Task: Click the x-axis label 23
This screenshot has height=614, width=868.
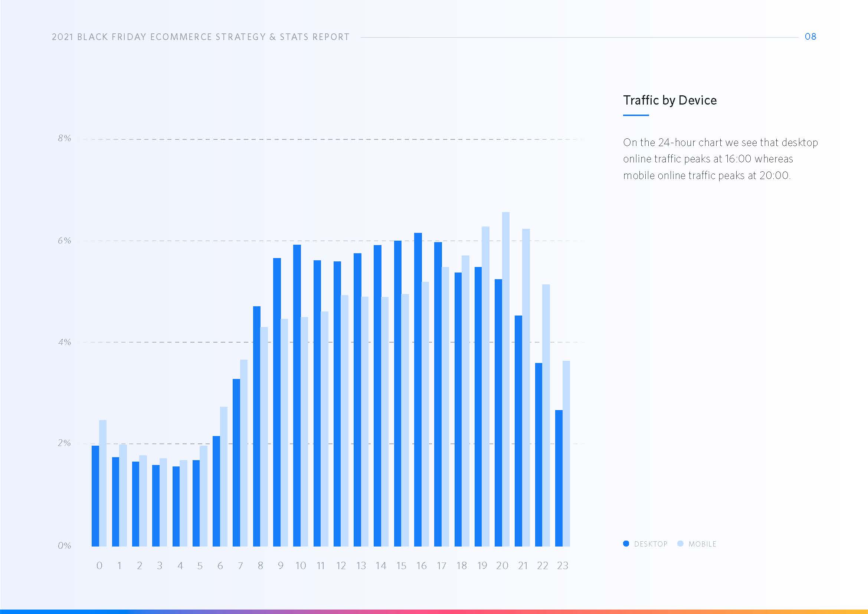Action: (562, 565)
